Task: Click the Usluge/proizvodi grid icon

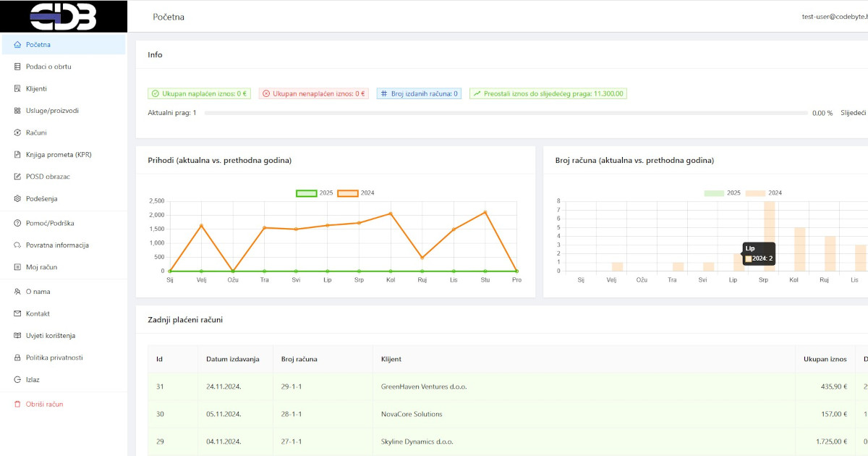Action: [x=17, y=111]
